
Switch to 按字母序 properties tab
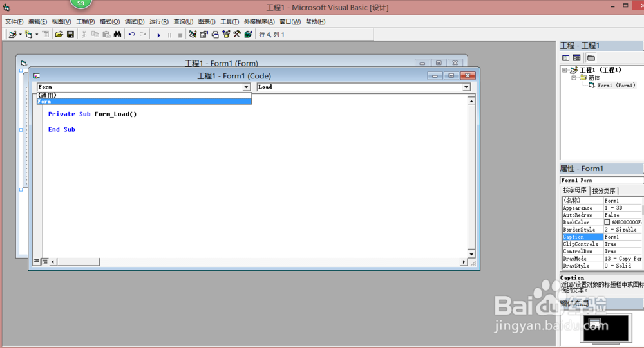(574, 190)
